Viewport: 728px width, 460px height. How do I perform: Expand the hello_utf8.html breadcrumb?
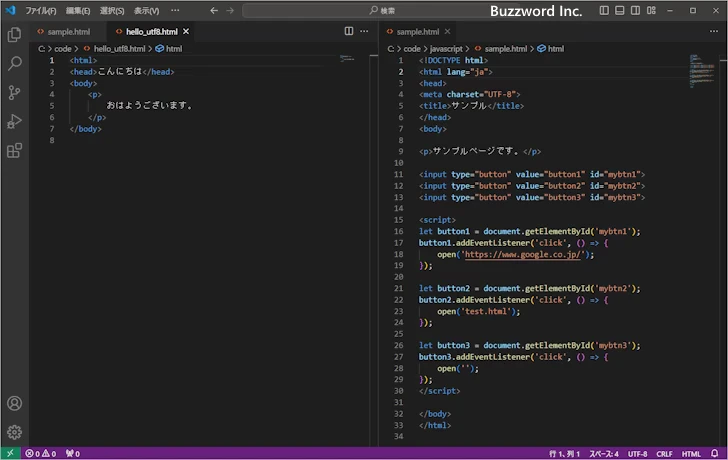[119, 48]
